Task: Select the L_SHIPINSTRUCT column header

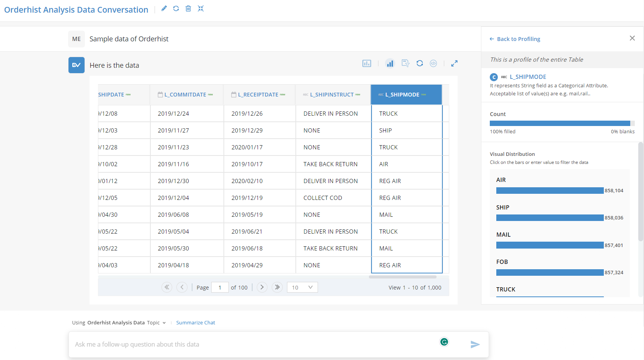Action: (x=333, y=95)
